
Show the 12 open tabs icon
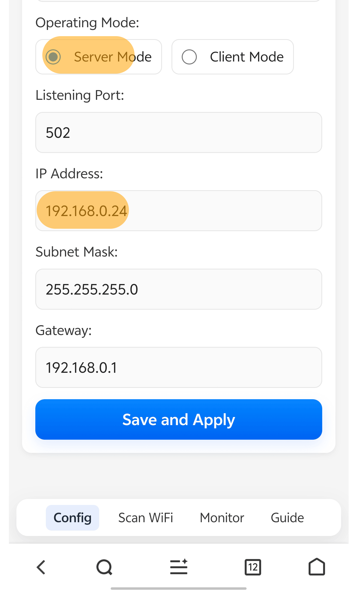pos(253,567)
